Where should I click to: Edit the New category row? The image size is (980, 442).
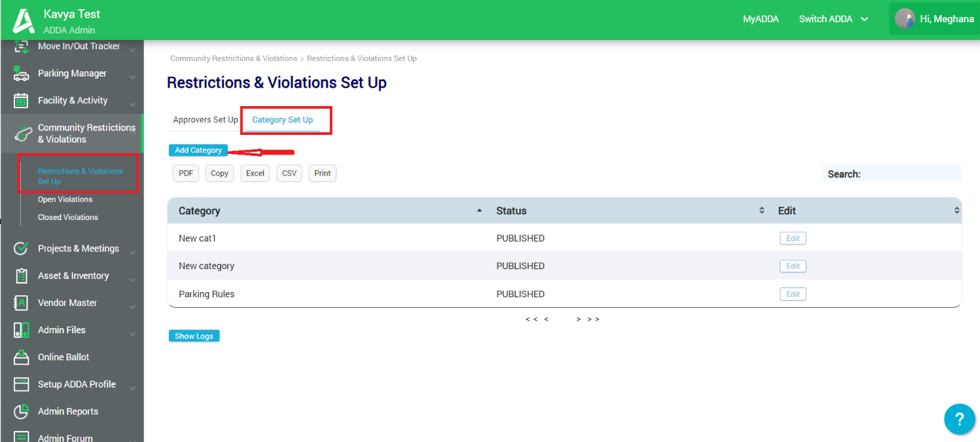pyautogui.click(x=793, y=266)
